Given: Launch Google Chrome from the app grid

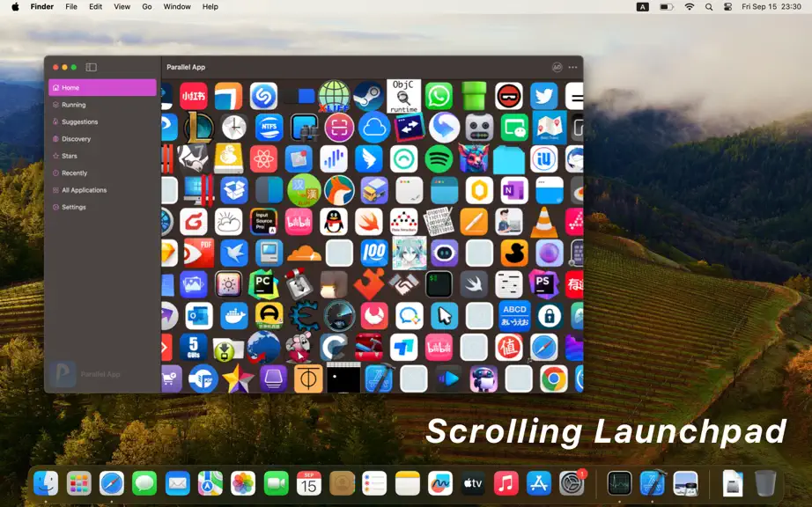Looking at the screenshot, I should pos(554,378).
